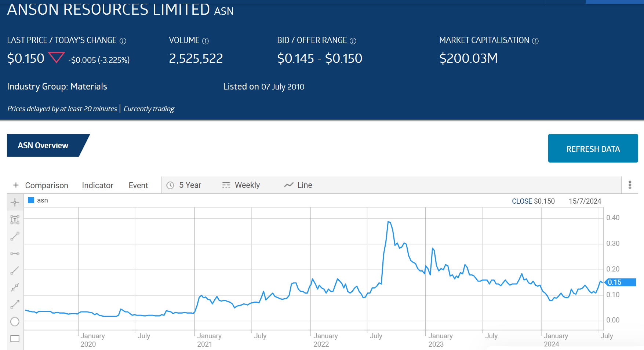Viewport: 644px width, 350px height.
Task: Select the horizontal line drawing tool
Action: point(15,254)
